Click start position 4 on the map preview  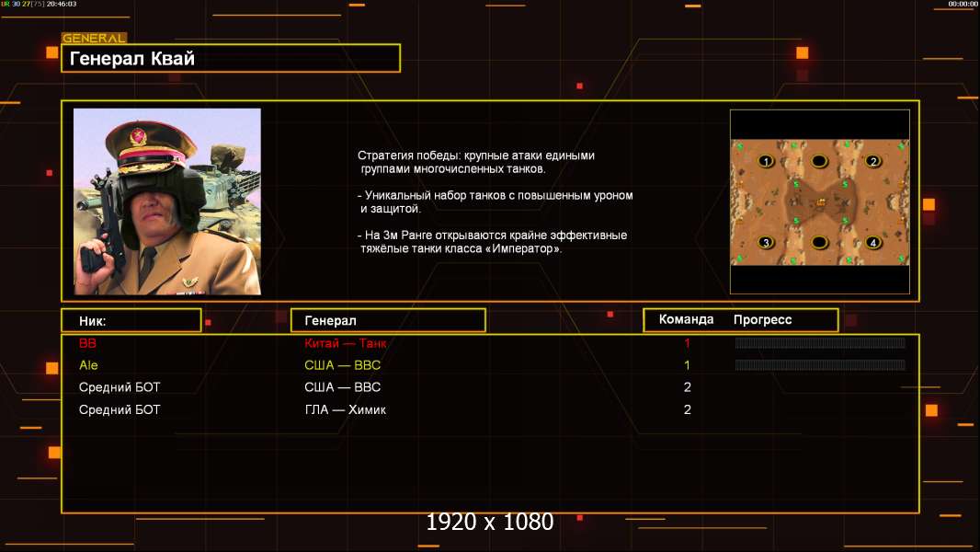coord(873,243)
